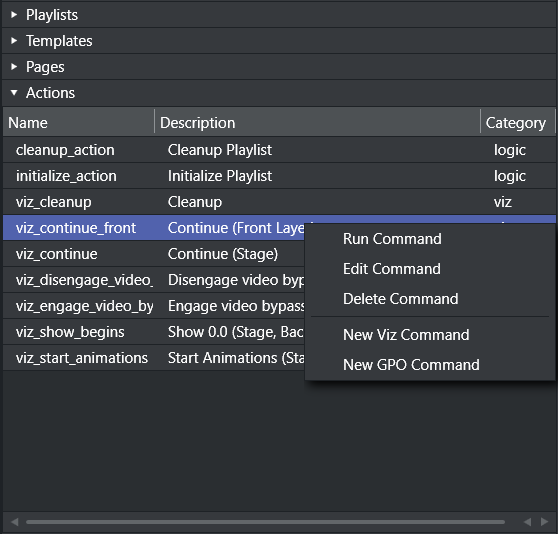Image resolution: width=558 pixels, height=534 pixels.
Task: Click the scrollbar right arrow at far right
Action: coord(544,522)
